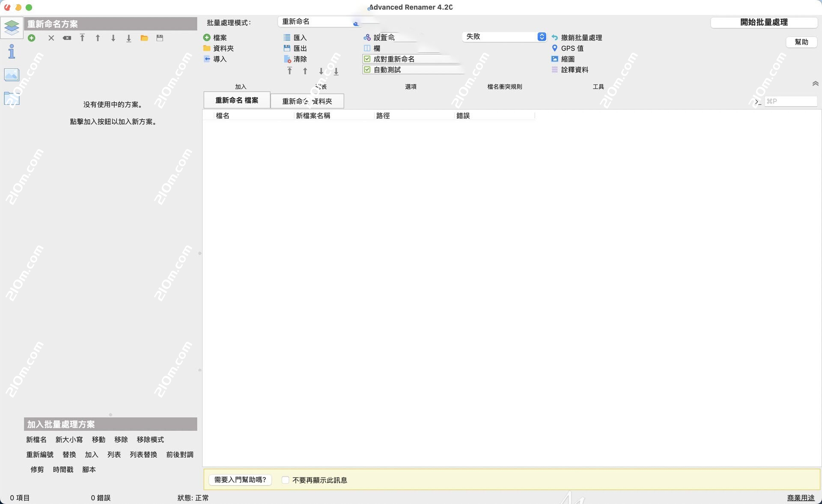Image resolution: width=822 pixels, height=504 pixels.
Task: Toggle the 自動測試 checkbox
Action: tap(367, 69)
